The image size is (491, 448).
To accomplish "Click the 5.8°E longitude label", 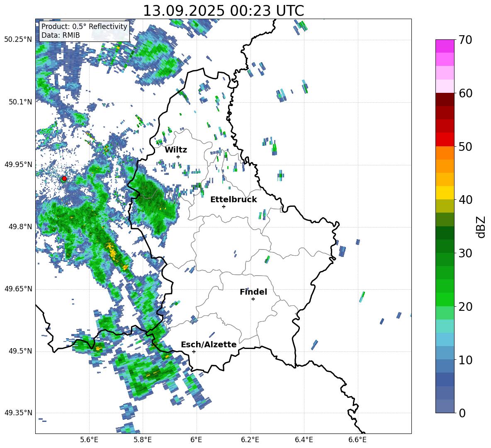I will point(143,440).
